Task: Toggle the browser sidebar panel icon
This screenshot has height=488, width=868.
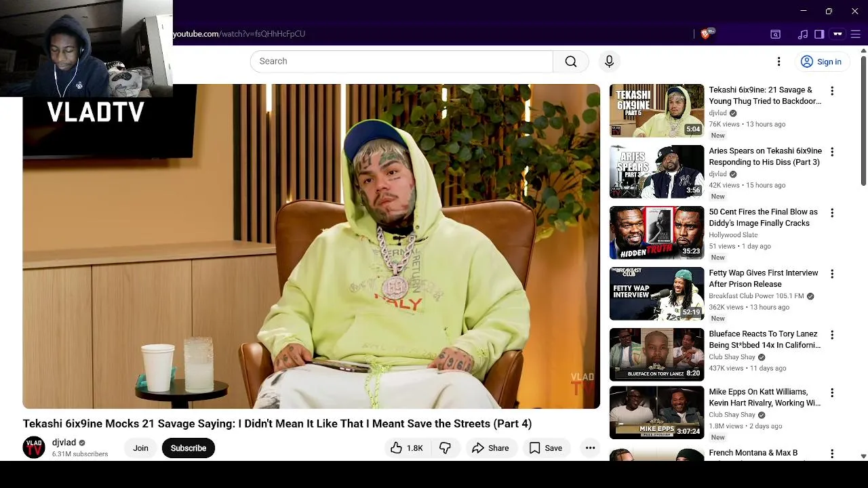Action: [x=819, y=34]
